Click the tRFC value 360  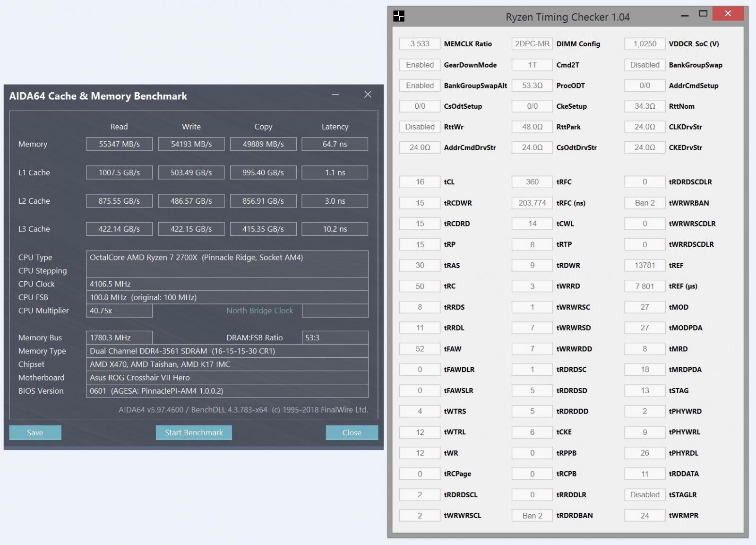[532, 182]
